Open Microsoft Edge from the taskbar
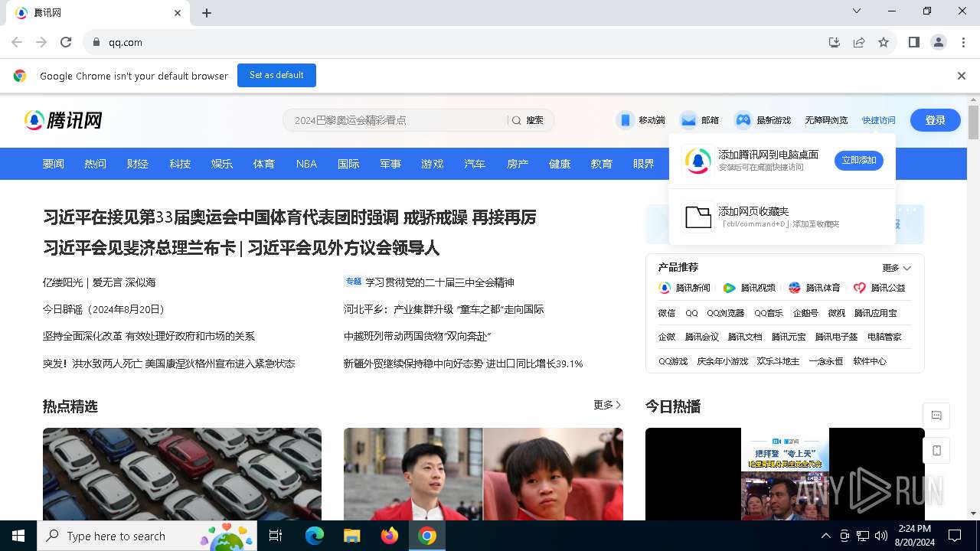 point(315,536)
